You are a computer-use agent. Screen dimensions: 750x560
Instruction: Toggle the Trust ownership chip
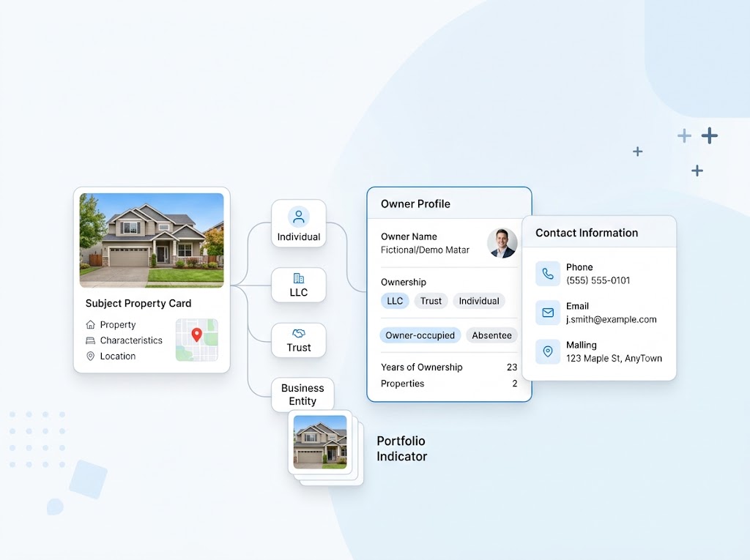[x=431, y=301]
